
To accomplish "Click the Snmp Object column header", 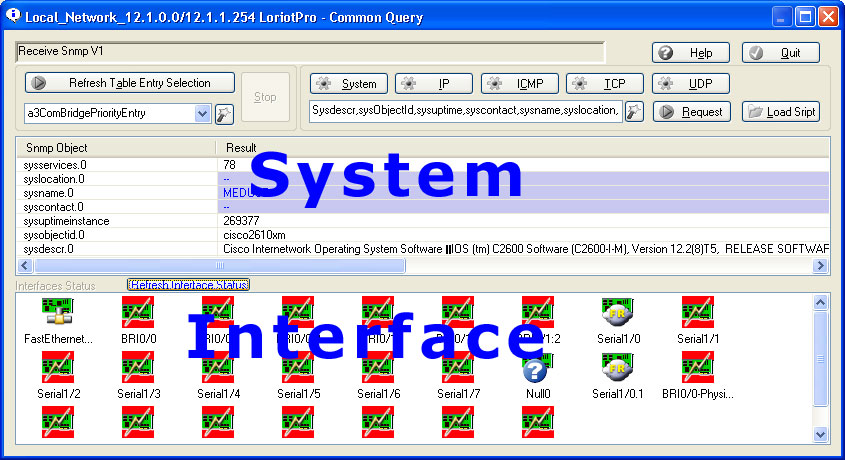I will (116, 148).
